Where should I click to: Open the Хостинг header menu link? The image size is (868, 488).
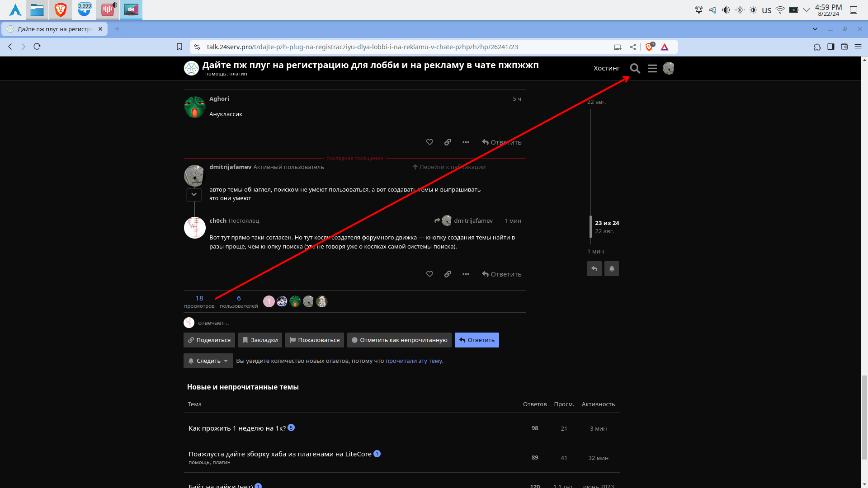[x=606, y=68]
